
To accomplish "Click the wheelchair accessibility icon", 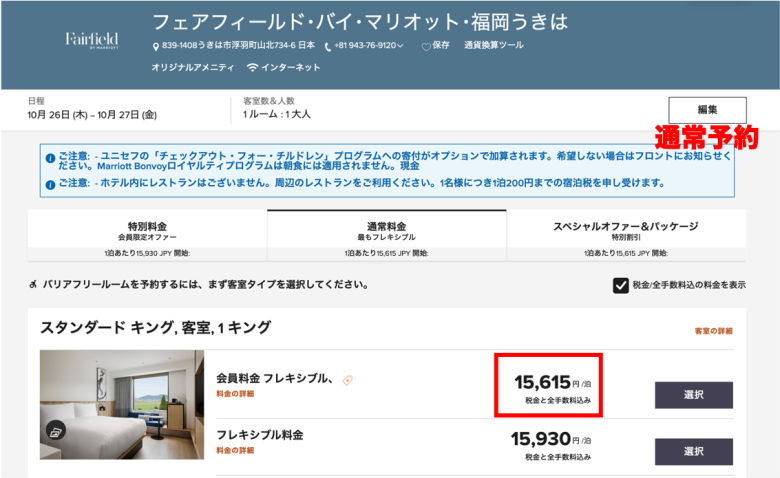I will tap(33, 285).
